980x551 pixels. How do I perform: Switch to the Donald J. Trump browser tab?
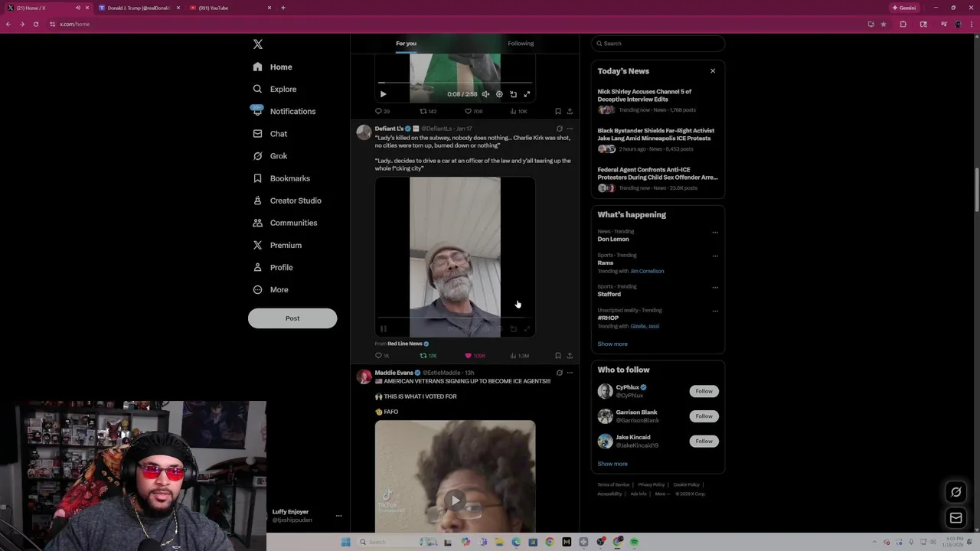click(139, 8)
